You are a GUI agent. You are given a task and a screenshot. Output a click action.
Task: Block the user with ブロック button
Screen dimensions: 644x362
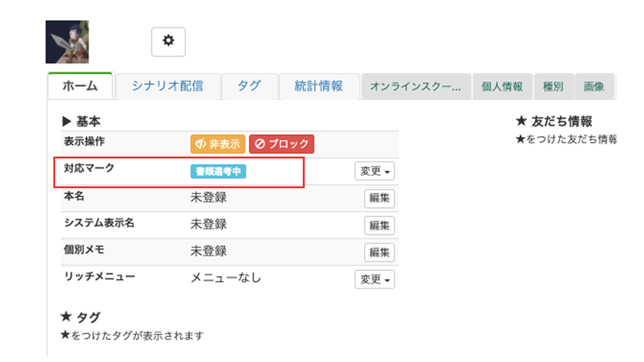[x=281, y=144]
